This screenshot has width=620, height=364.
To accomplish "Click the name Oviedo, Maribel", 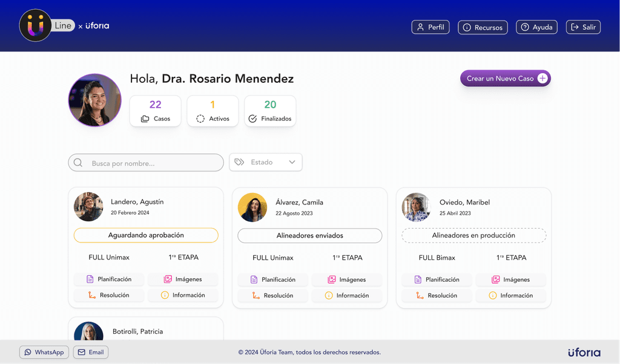I will pos(464,202).
